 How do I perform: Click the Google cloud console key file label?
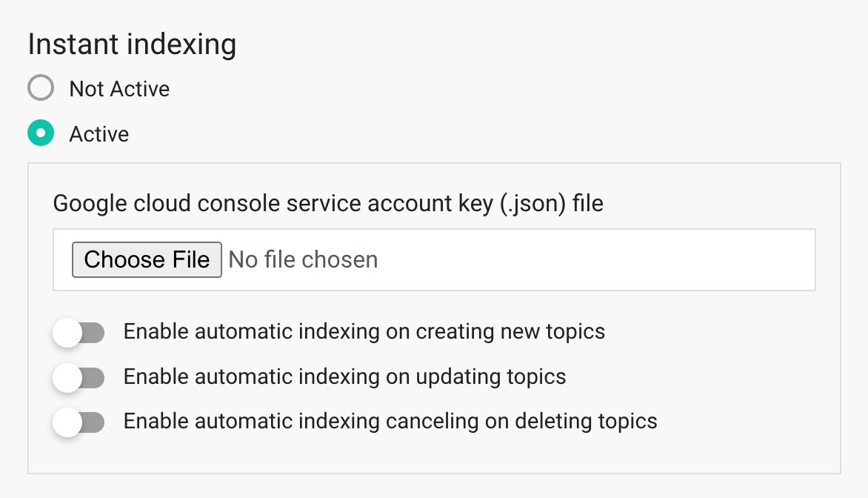[328, 202]
